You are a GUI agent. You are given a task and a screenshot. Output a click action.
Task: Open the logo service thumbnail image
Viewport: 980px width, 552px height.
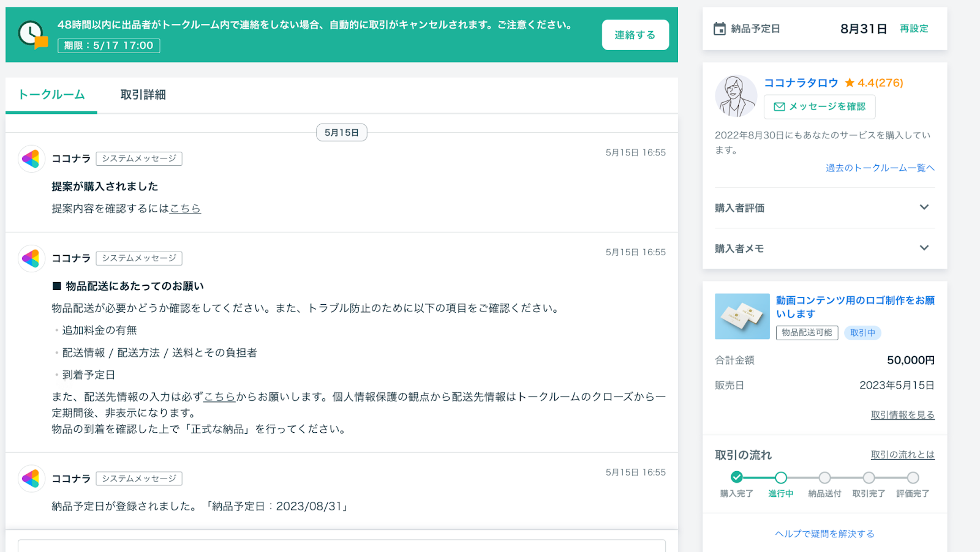[x=742, y=316]
